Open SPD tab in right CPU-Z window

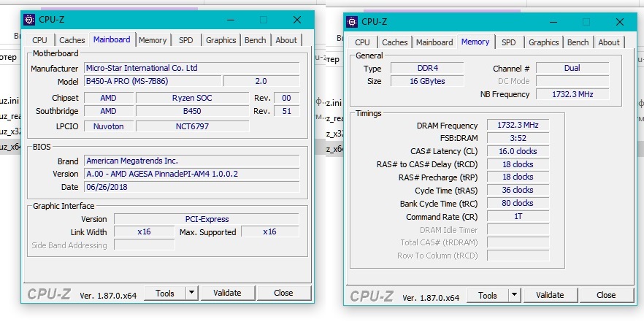click(508, 42)
